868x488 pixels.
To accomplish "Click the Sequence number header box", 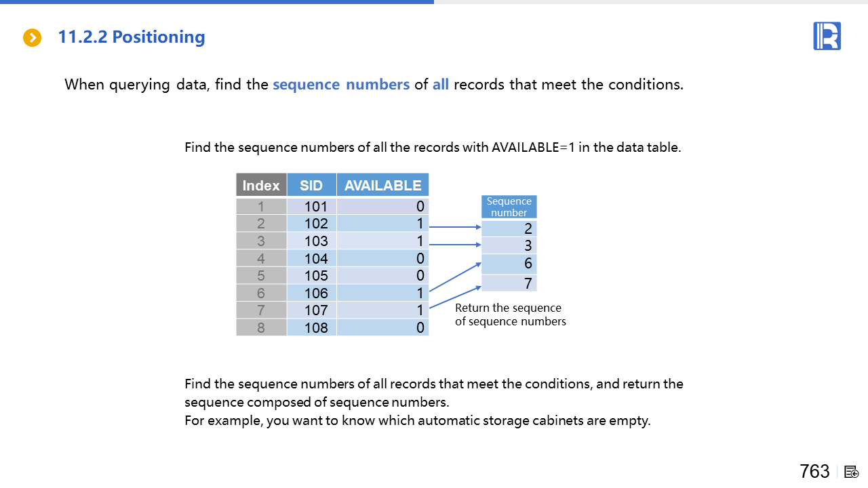I will coord(509,207).
